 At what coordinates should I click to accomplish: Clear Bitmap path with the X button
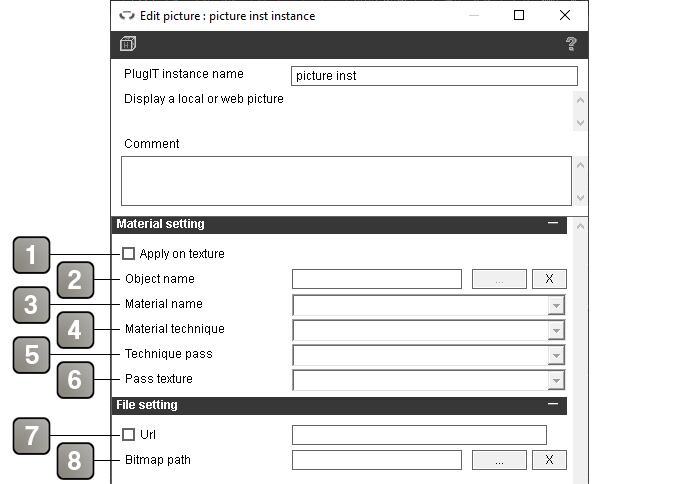[x=549, y=460]
